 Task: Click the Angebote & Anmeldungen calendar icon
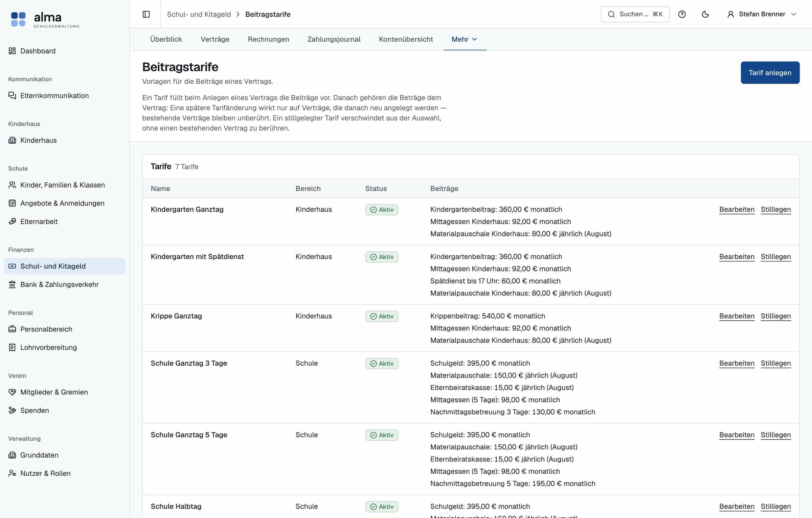pos(12,203)
